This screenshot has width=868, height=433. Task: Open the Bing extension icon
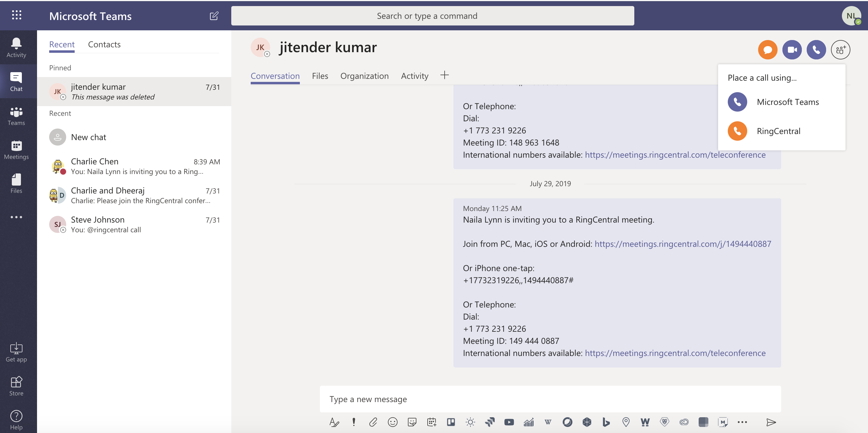pos(606,422)
